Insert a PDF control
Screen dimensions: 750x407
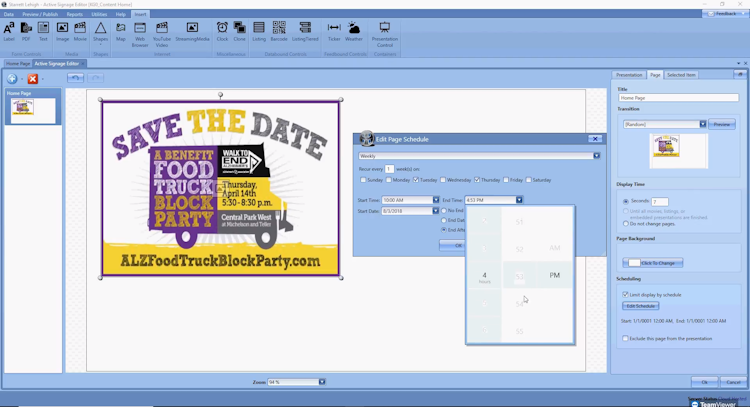coord(26,32)
